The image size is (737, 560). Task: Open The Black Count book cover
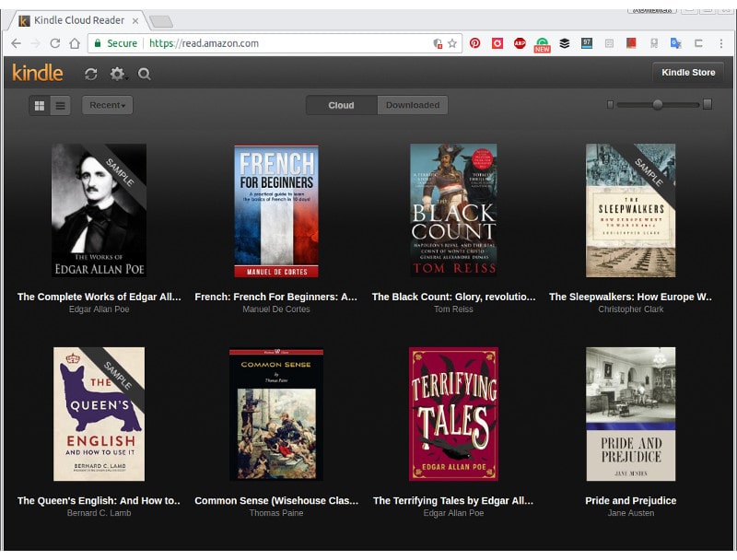(x=453, y=210)
